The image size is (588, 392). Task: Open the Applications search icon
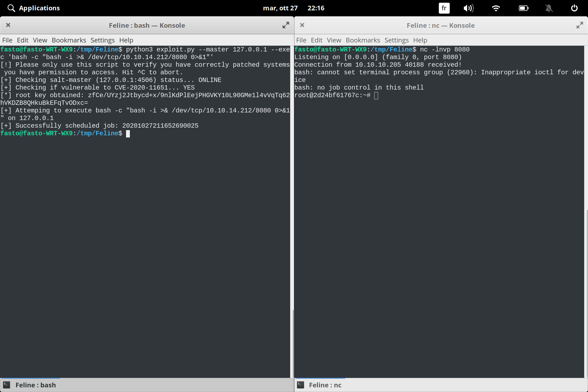pyautogui.click(x=11, y=8)
